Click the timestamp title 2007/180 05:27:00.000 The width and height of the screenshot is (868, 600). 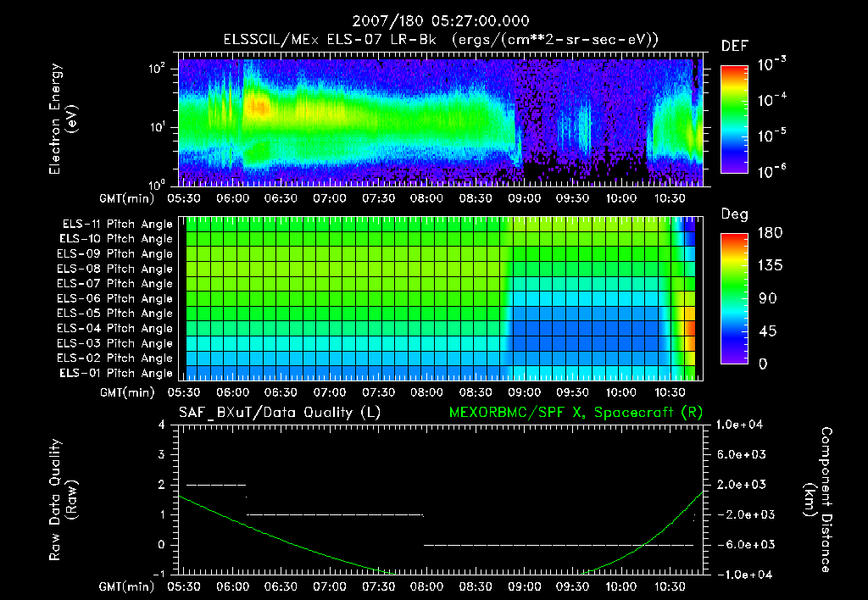pyautogui.click(x=441, y=21)
